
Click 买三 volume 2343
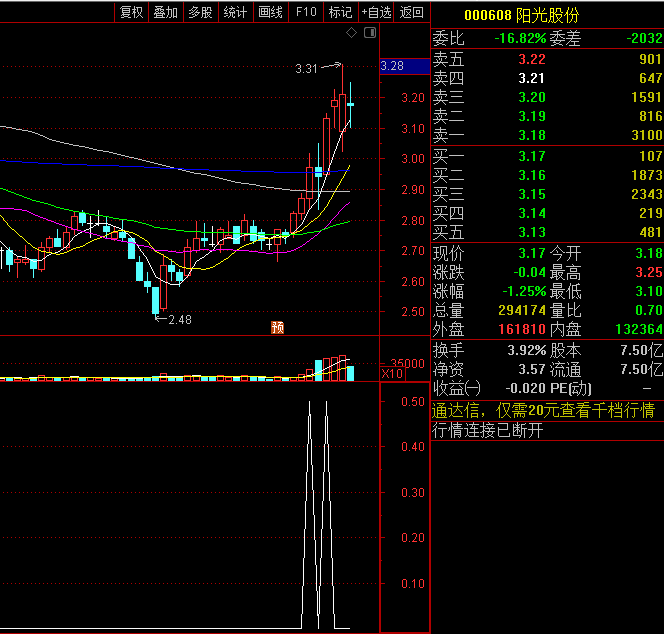click(x=647, y=194)
